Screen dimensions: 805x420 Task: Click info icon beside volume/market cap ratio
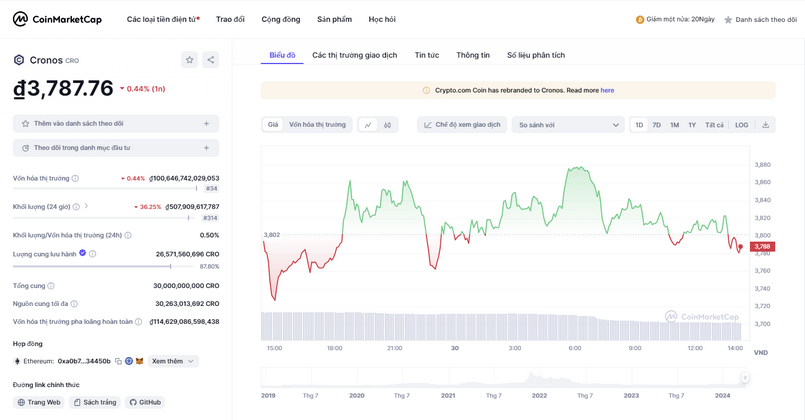pos(128,236)
